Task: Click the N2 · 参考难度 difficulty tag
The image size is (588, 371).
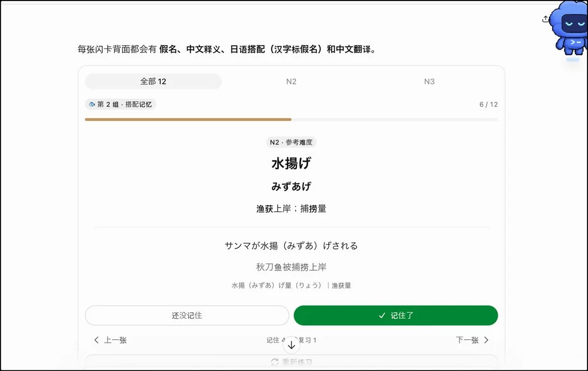Action: (x=291, y=142)
